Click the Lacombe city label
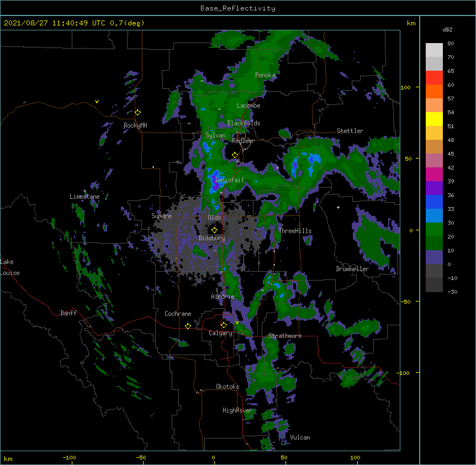 pos(248,105)
